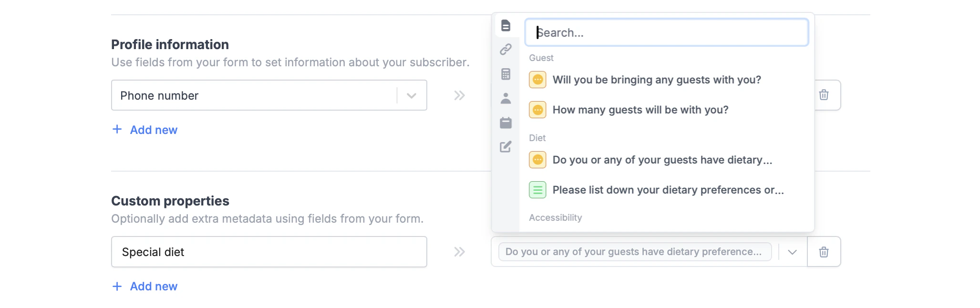This screenshot has width=980, height=308.
Task: Click 'Use fields from your form' description
Action: click(x=290, y=62)
